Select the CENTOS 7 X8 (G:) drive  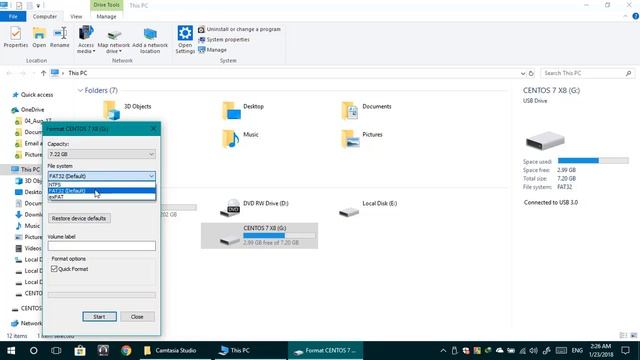(259, 236)
